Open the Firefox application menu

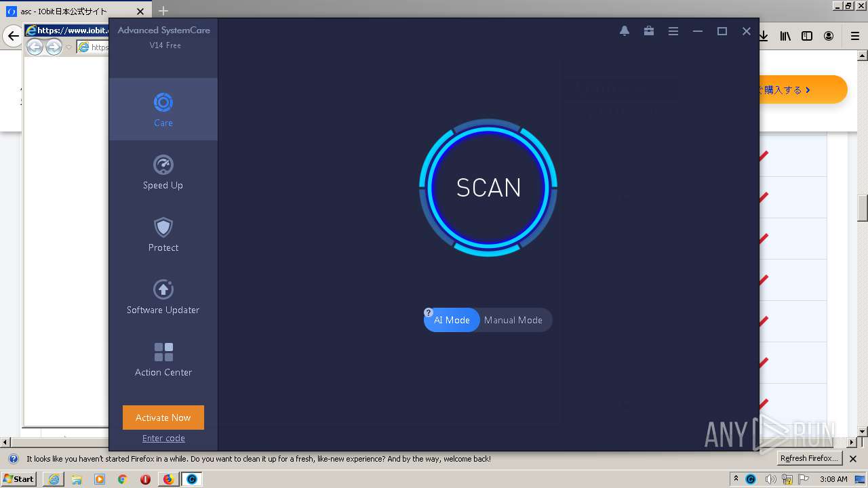point(855,36)
